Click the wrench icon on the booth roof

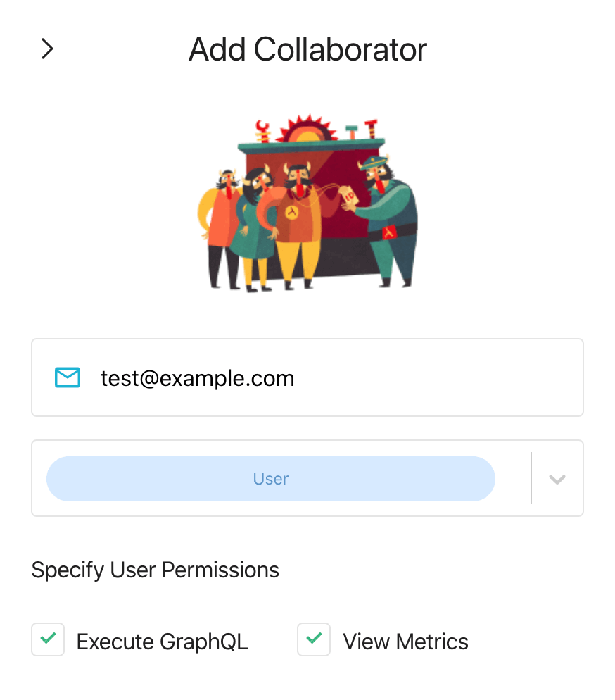pyautogui.click(x=262, y=131)
